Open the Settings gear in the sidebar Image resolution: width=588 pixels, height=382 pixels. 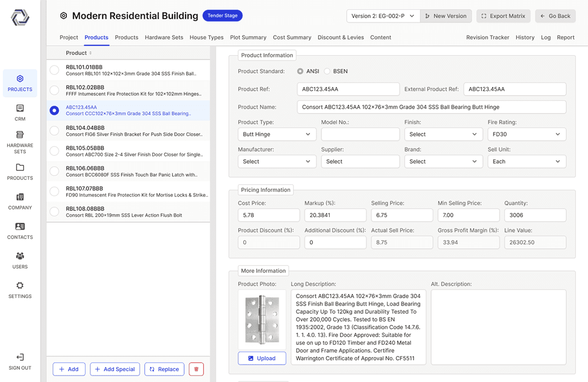[x=20, y=285]
